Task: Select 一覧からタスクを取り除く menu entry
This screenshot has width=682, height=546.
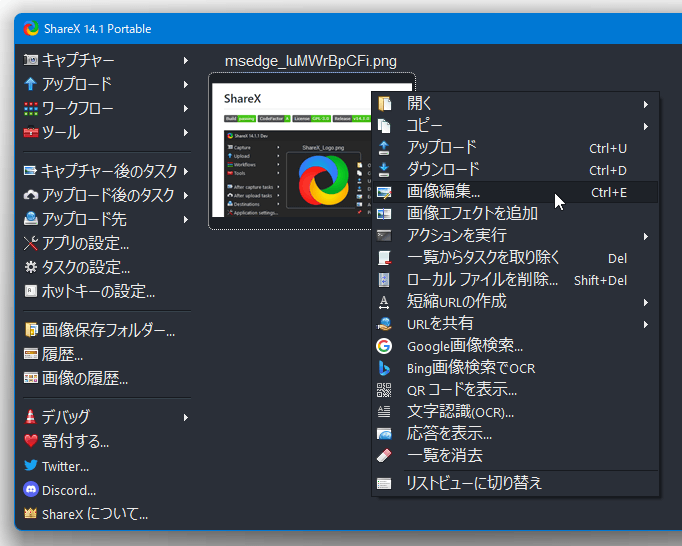Action: (x=515, y=258)
